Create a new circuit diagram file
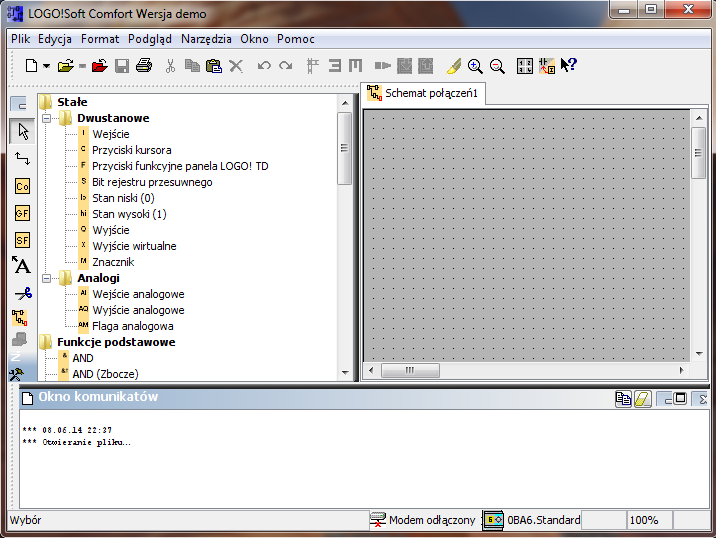 click(31, 66)
